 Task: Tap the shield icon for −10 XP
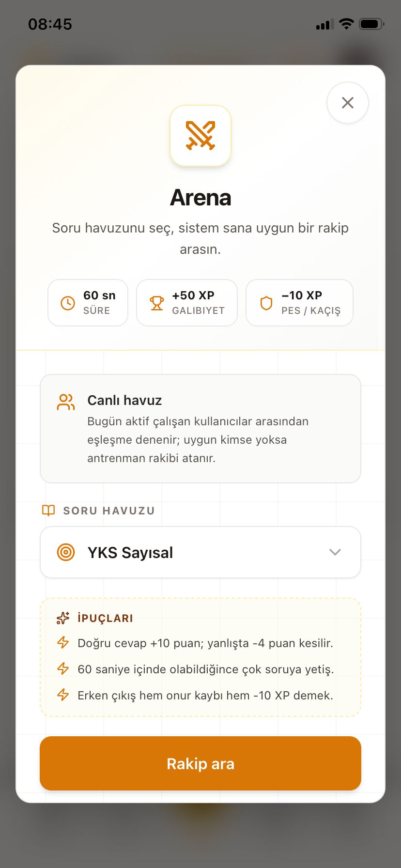[266, 303]
